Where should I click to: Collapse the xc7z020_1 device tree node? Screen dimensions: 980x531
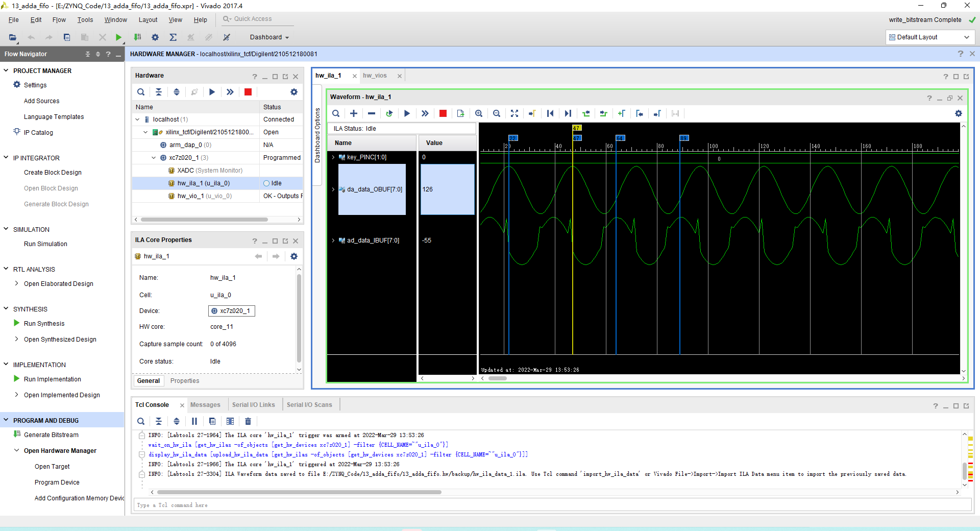[154, 158]
